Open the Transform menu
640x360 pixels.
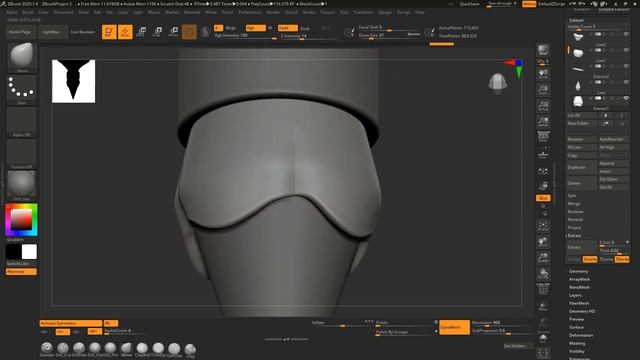click(363, 12)
